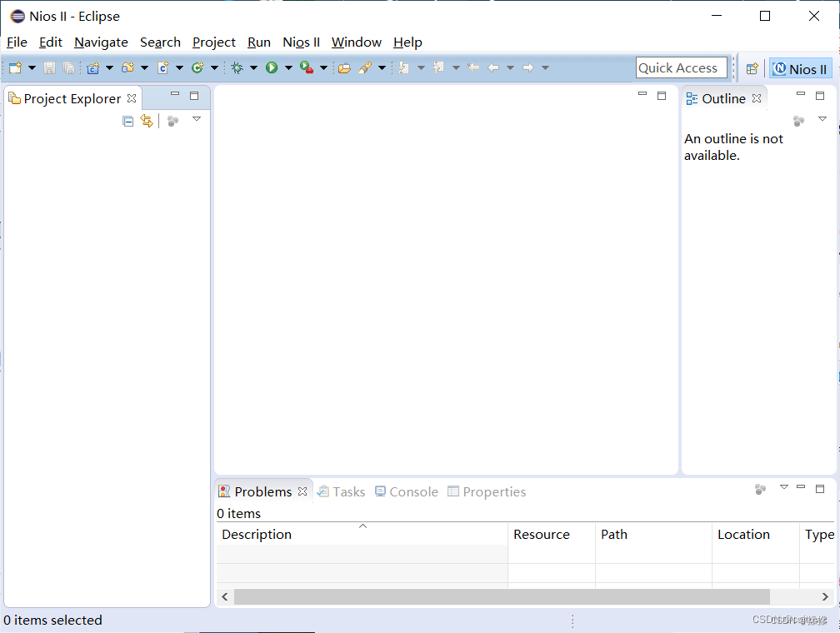Open the Outline view menu triangle
The image size is (840, 633).
click(x=822, y=119)
